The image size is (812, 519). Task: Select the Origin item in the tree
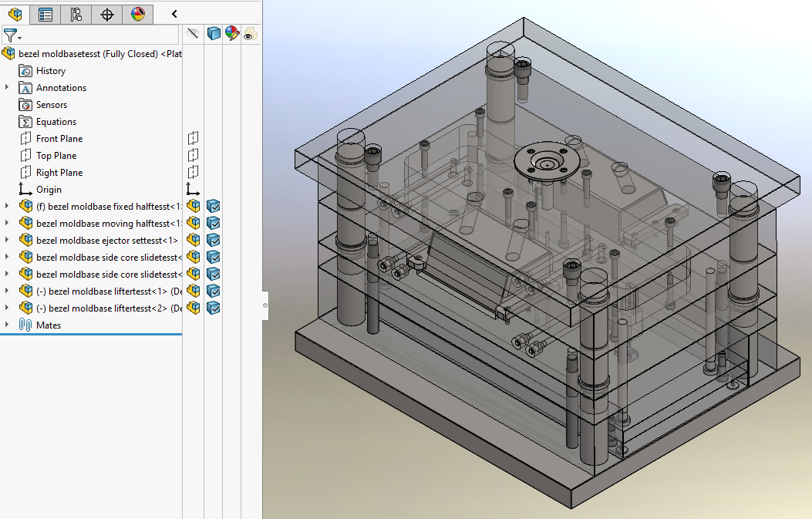[x=48, y=190]
